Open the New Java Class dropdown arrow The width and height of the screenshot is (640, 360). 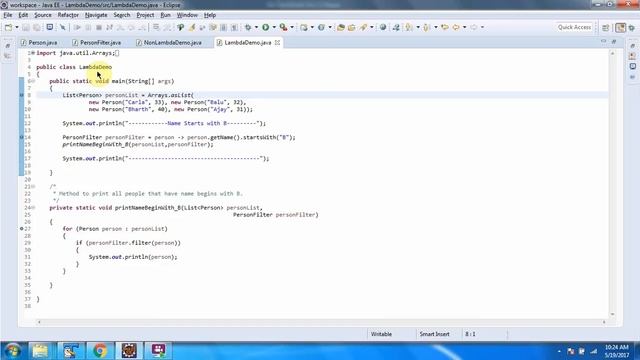[330, 27]
